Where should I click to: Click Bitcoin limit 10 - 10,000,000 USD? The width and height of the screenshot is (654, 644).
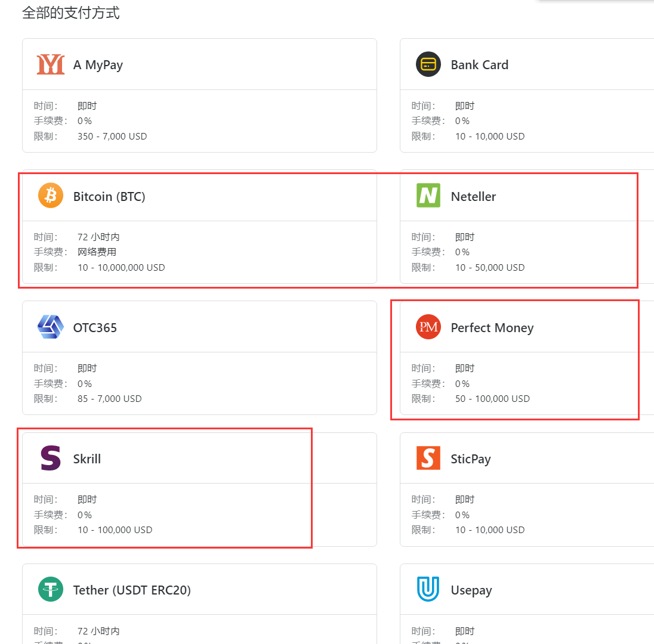coord(121,268)
